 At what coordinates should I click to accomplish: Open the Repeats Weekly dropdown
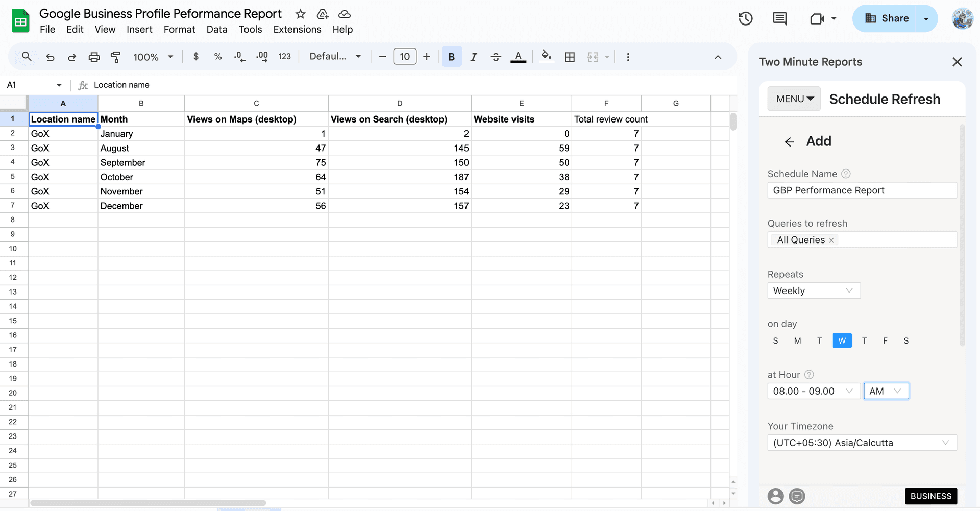point(814,290)
